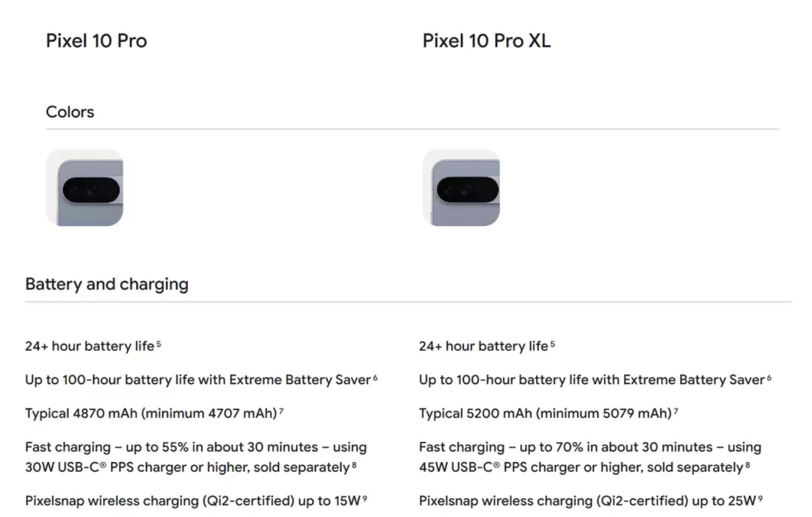Open footnote 8 after the 30W charger line
Image resolution: width=812 pixels, height=517 pixels.
pos(354,466)
